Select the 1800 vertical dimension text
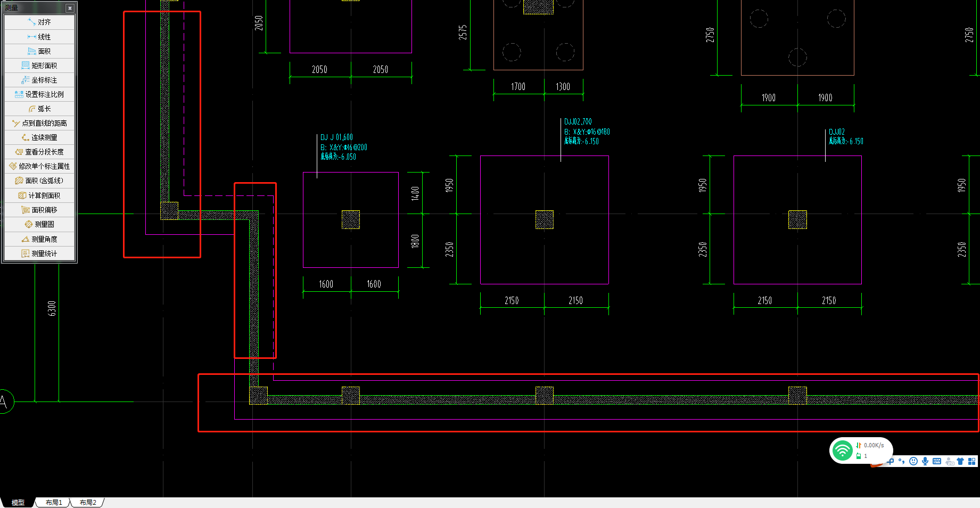 [415, 241]
